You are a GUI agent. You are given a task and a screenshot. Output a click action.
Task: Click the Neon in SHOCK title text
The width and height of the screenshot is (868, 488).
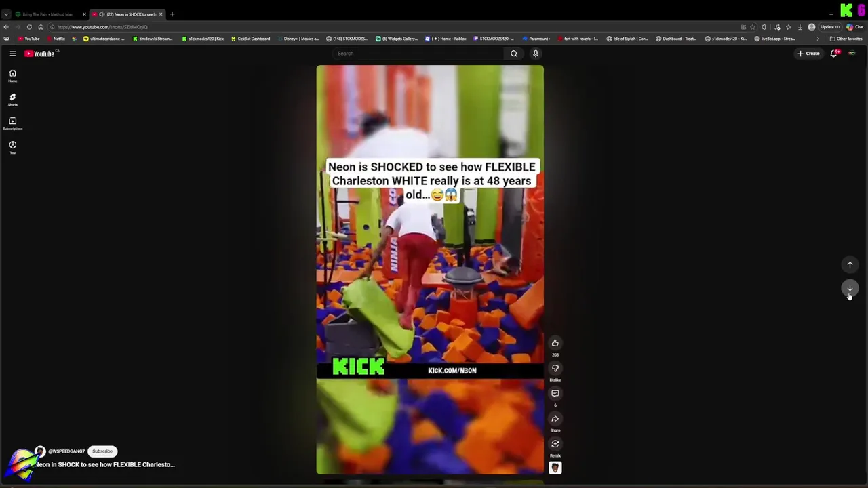pos(105,465)
